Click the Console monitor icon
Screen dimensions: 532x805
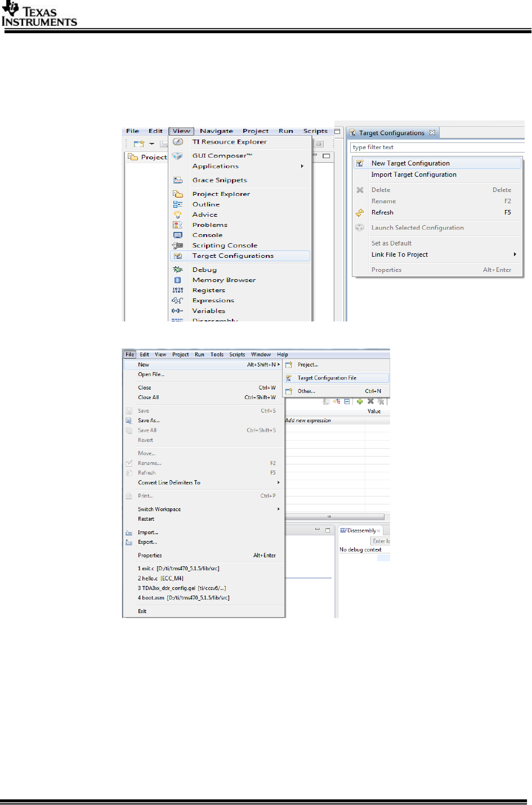[178, 235]
